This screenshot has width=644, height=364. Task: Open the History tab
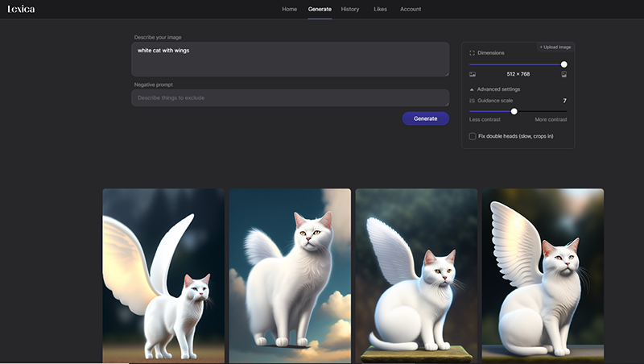350,9
